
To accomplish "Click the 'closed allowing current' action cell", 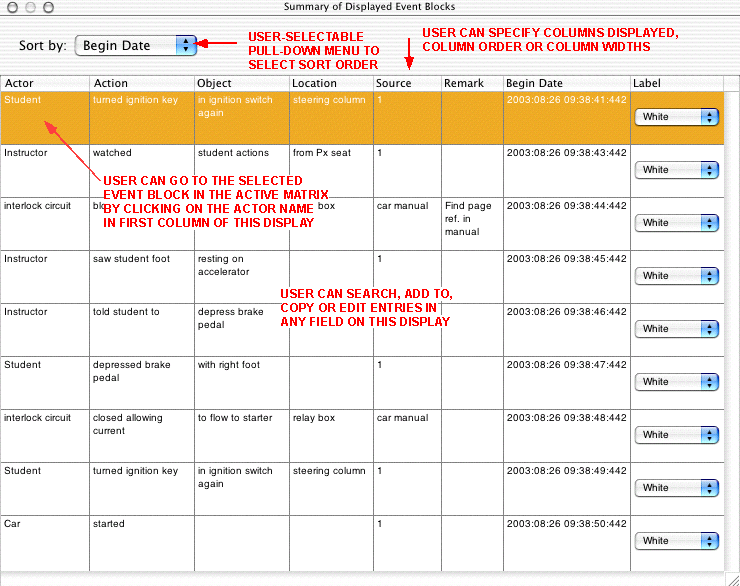I will coord(142,435).
